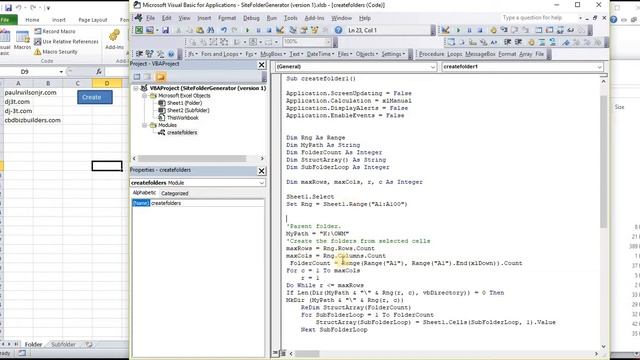Indent the code with the Edit toolbar icon
Image resolution: width=640 pixels, height=360 pixels.
click(508, 42)
